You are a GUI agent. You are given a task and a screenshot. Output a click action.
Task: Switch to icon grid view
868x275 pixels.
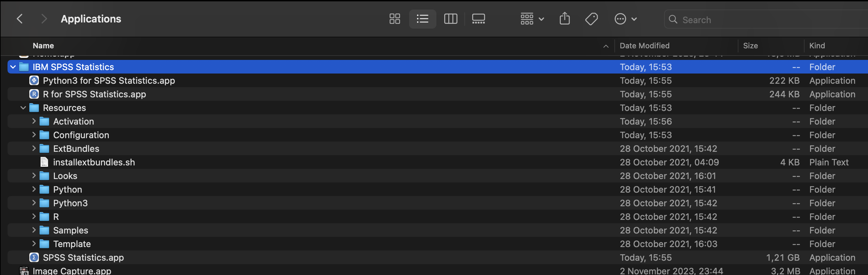394,19
